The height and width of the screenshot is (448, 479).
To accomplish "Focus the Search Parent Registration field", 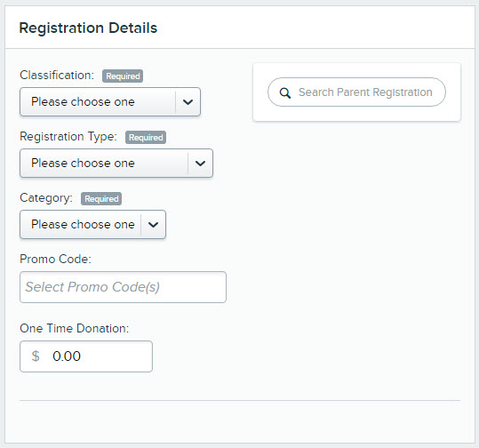I will [x=356, y=92].
